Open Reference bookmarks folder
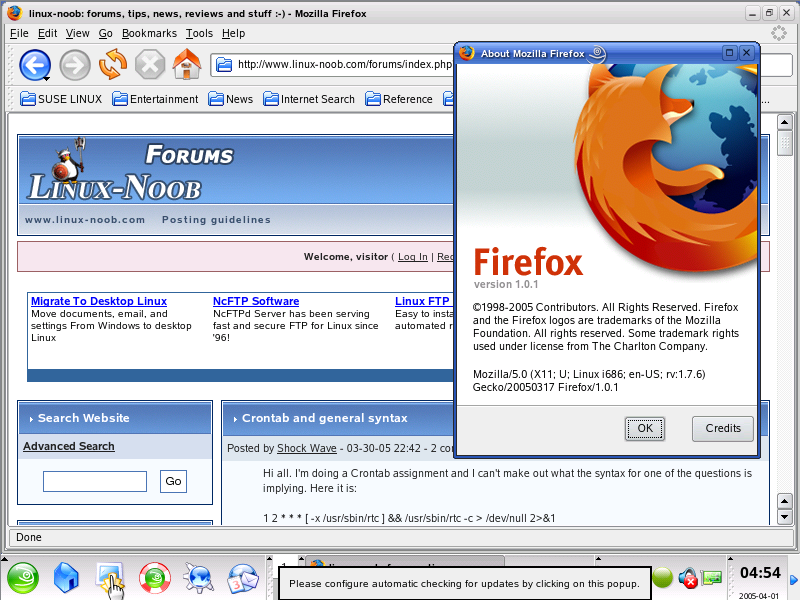The image size is (800, 600). coord(398,99)
